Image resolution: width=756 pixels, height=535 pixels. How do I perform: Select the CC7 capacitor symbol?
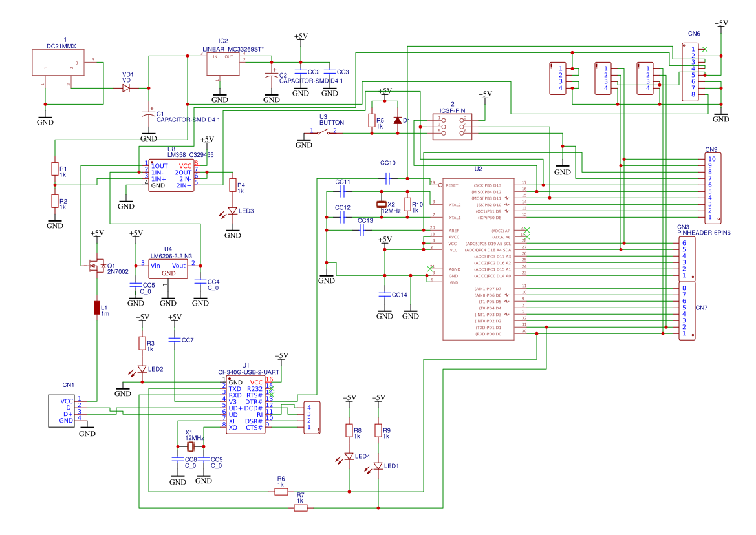pyautogui.click(x=175, y=340)
